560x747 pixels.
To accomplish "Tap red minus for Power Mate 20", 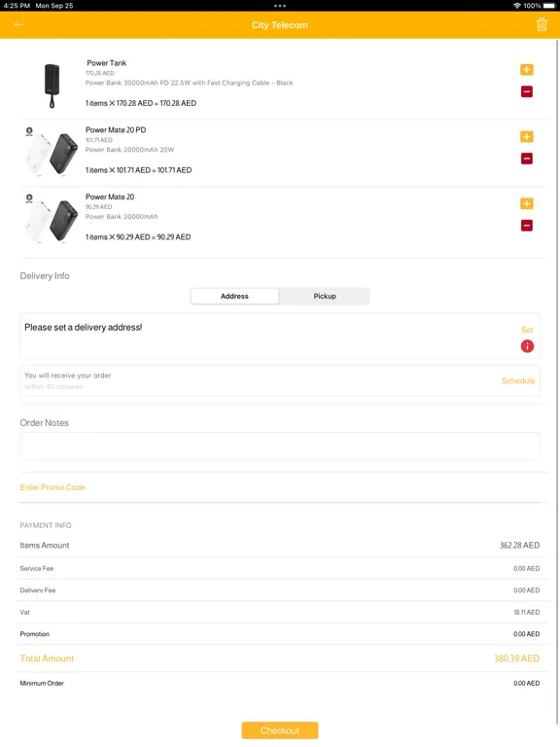I will tap(526, 226).
